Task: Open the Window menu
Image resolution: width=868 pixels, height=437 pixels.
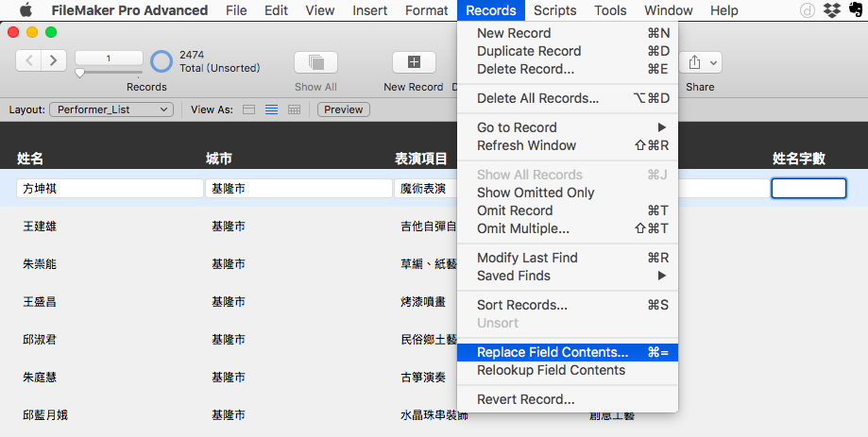Action: [x=668, y=10]
